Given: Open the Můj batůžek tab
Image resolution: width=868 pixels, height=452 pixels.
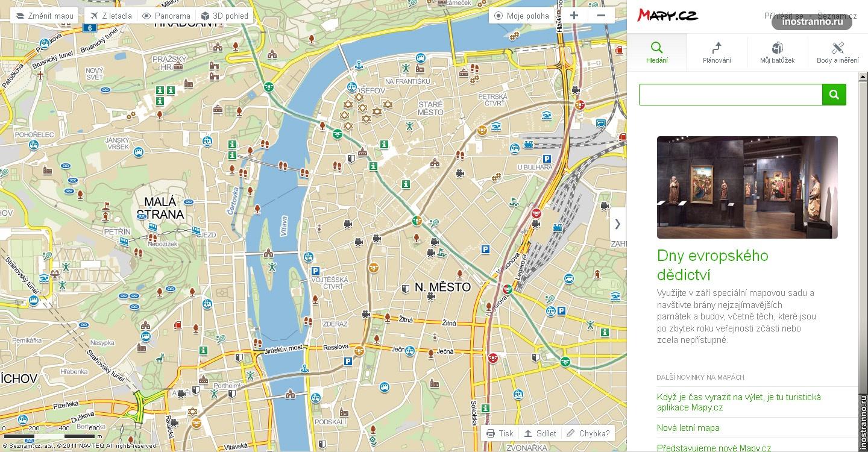Looking at the screenshot, I should (777, 52).
